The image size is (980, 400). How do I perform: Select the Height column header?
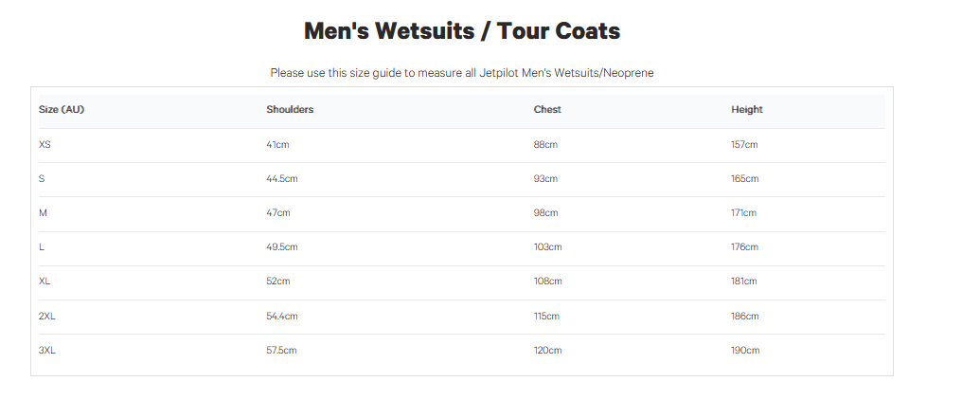point(746,110)
